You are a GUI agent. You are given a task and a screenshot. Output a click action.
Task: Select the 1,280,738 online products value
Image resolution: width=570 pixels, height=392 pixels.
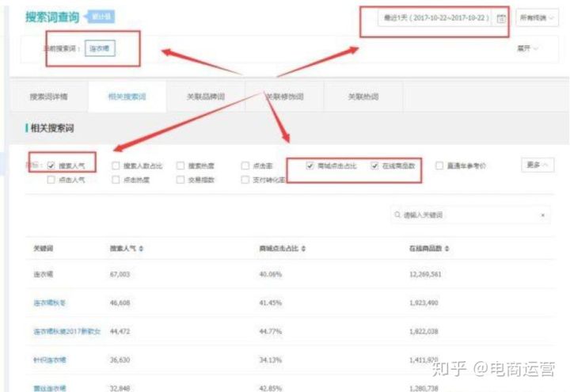click(x=424, y=388)
